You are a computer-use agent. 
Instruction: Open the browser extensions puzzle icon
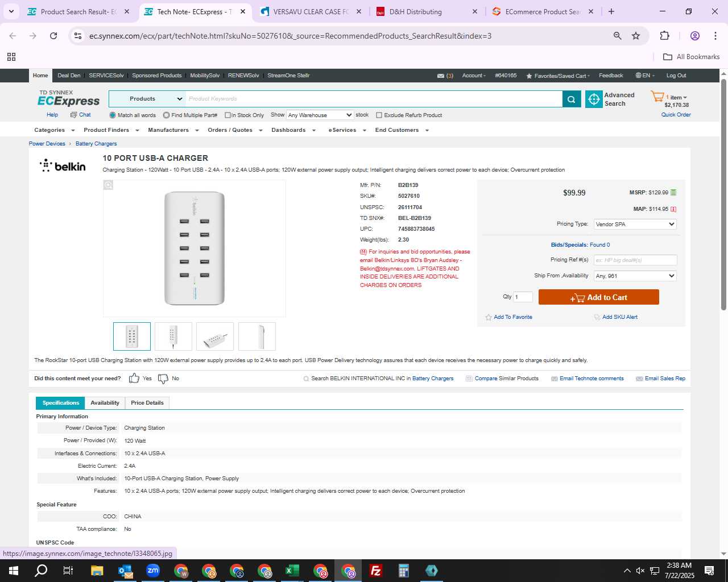tap(664, 36)
